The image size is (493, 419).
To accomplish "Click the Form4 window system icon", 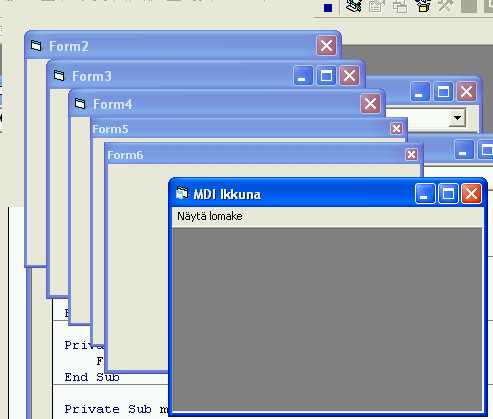I will point(80,103).
